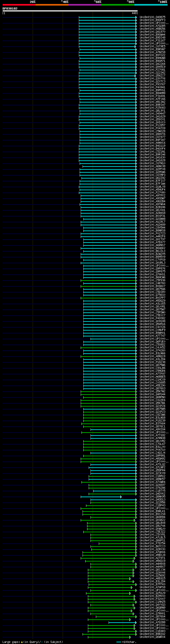170x644 pixels.
Task: Click the green ~80% legend segment
Action: [118, 5]
